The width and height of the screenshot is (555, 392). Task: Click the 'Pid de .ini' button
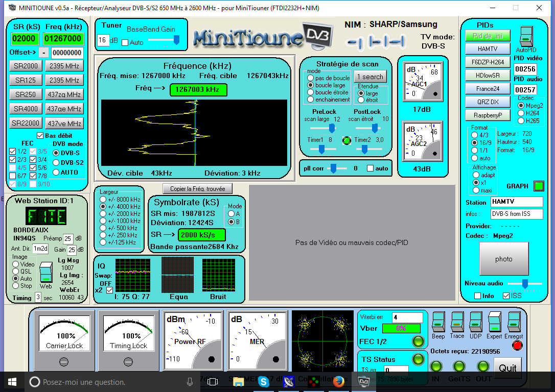click(488, 36)
